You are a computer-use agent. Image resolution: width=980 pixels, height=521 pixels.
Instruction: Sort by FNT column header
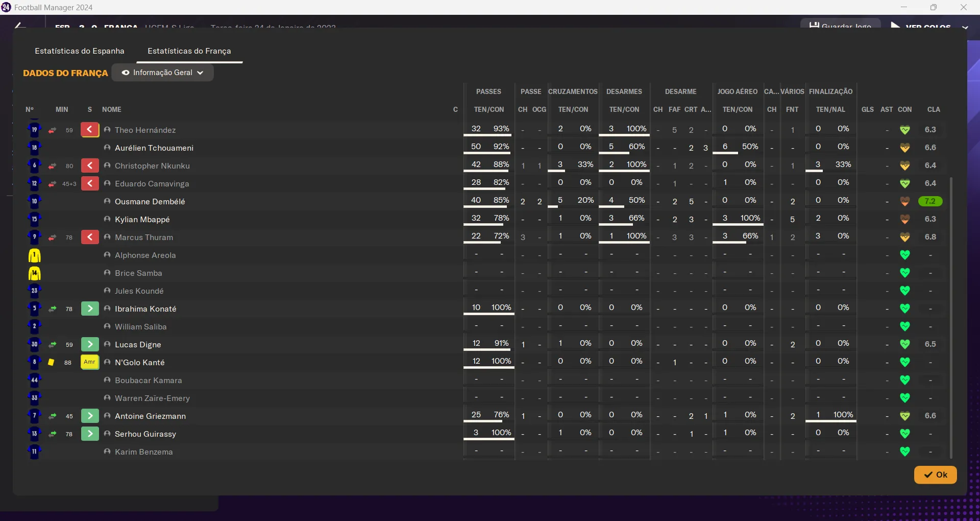pyautogui.click(x=792, y=109)
